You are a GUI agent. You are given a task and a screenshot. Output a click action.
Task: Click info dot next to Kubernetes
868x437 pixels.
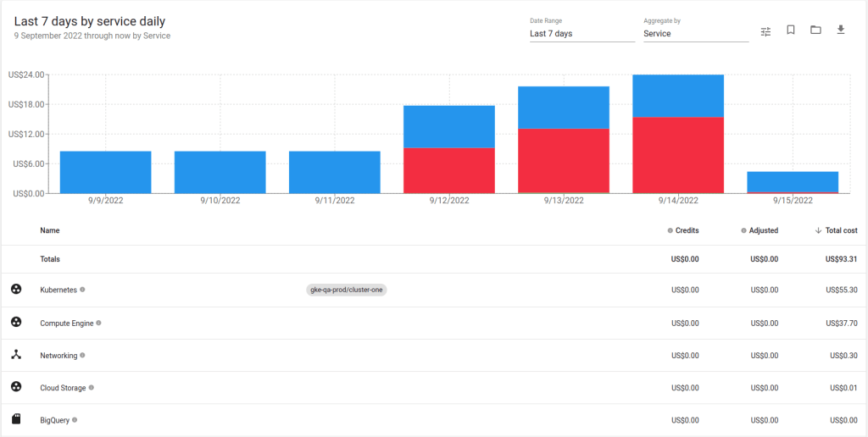(82, 290)
